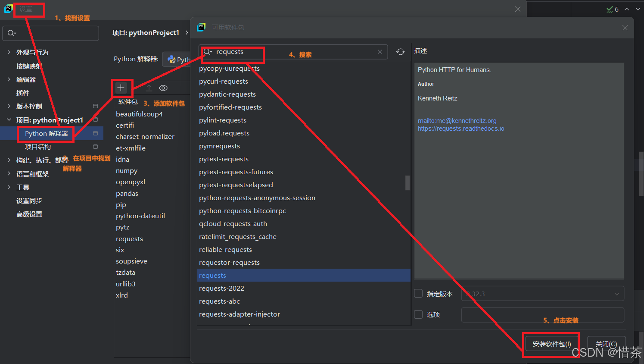Viewport: 644px width, 364px height.
Task: Select reliable-requests in results
Action: pyautogui.click(x=304, y=249)
